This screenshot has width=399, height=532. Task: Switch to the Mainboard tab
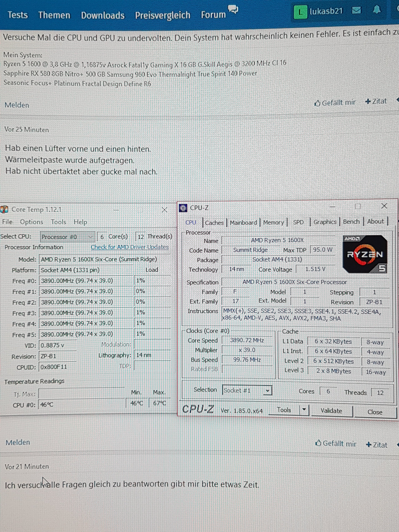243,222
